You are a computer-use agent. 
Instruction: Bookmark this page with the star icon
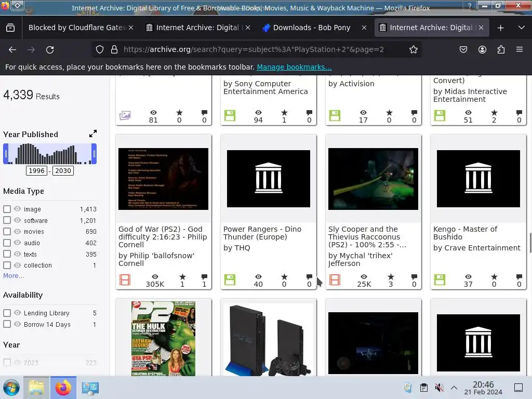click(413, 49)
